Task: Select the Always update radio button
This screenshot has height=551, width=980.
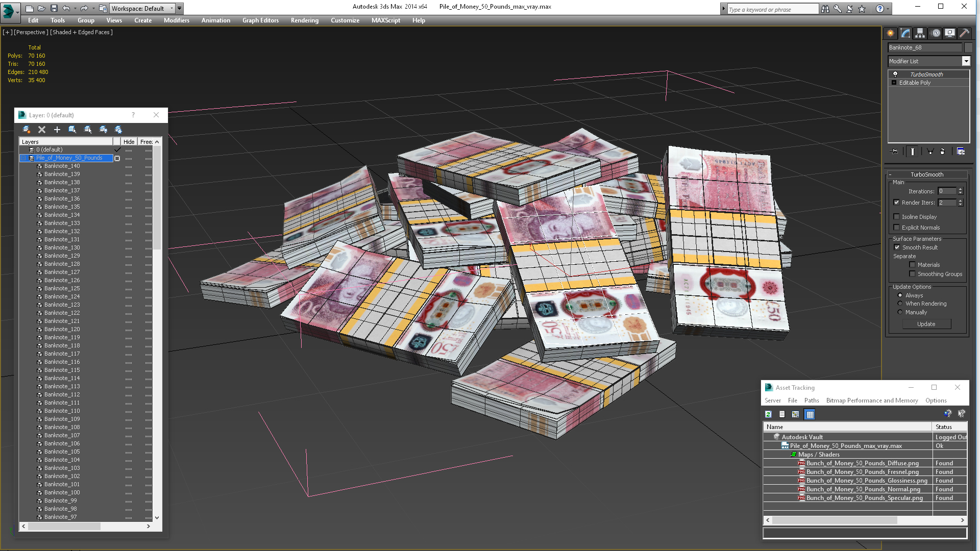Action: click(900, 295)
